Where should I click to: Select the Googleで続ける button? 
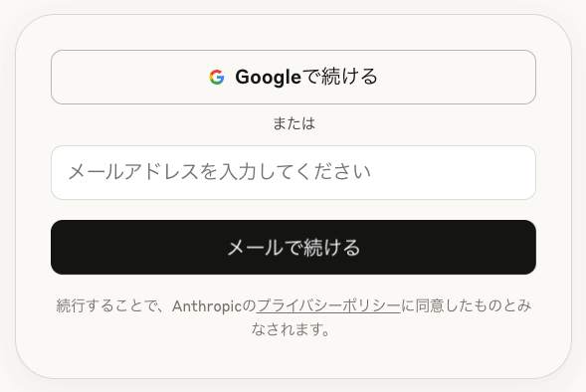pyautogui.click(x=293, y=77)
